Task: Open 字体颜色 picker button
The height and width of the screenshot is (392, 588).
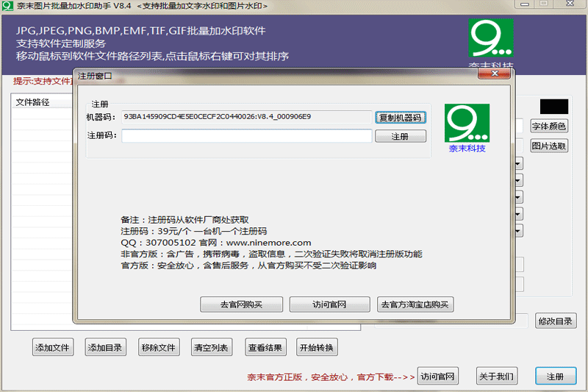Action: point(549,126)
